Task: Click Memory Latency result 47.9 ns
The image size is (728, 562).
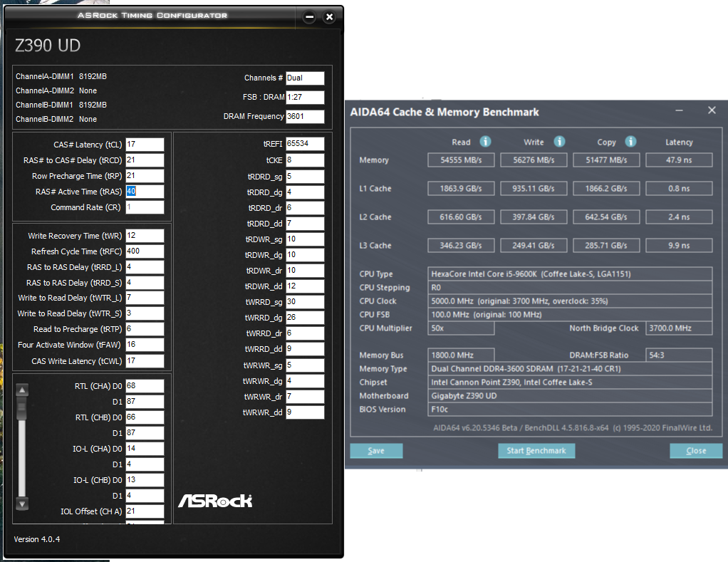Action: [x=679, y=160]
